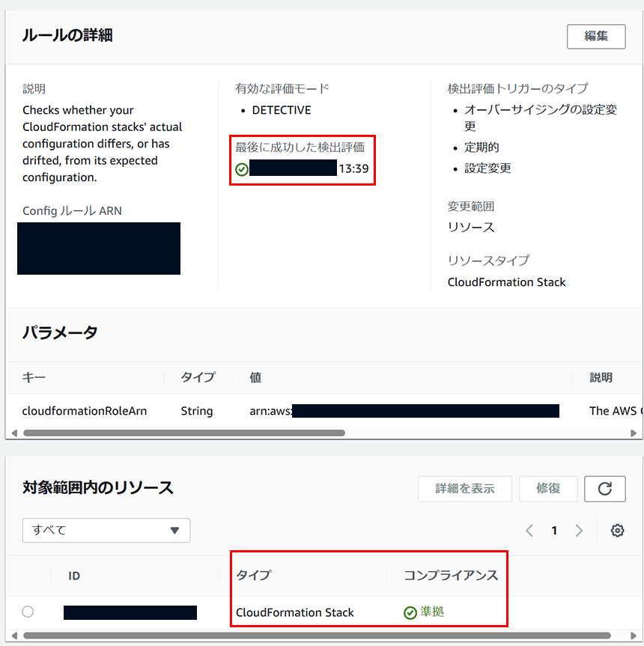644x646 pixels.
Task: Click the 定期的 trigger type entry
Action: pyautogui.click(x=482, y=147)
